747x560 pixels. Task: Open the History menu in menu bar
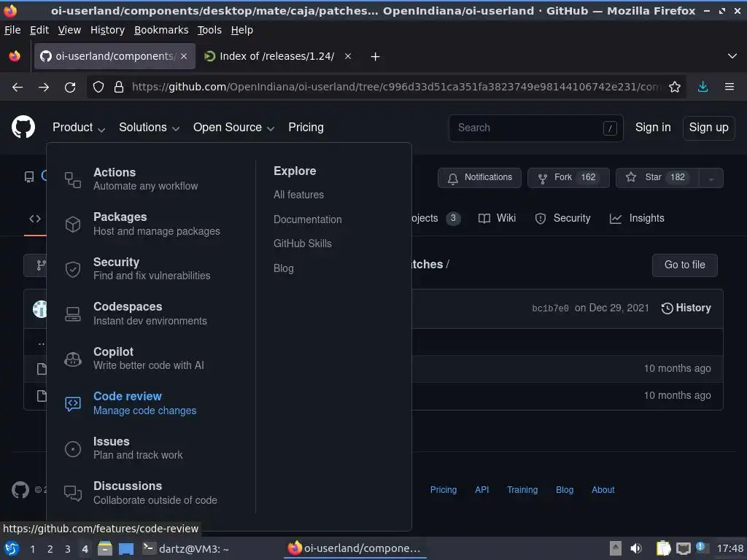[x=108, y=30]
